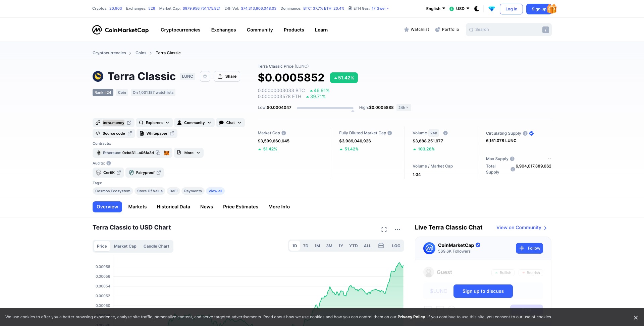Viewport: 644px width, 326px height.
Task: Expand the Chat dropdown
Action: tap(230, 123)
